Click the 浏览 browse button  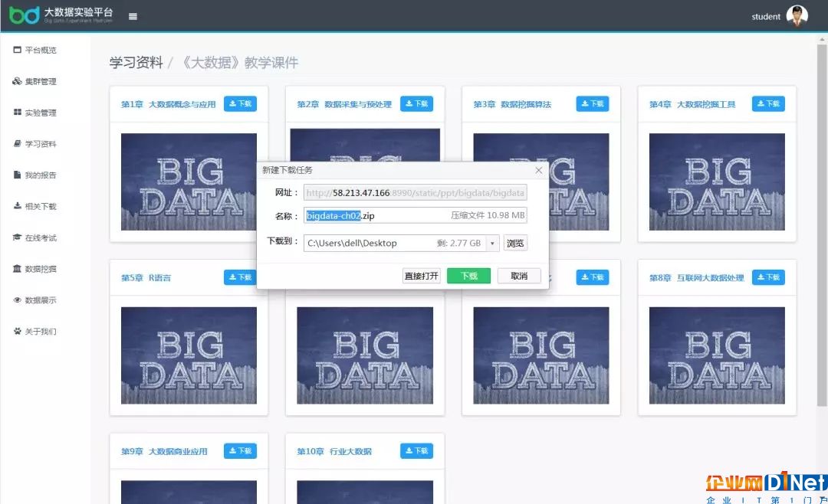[x=515, y=244]
